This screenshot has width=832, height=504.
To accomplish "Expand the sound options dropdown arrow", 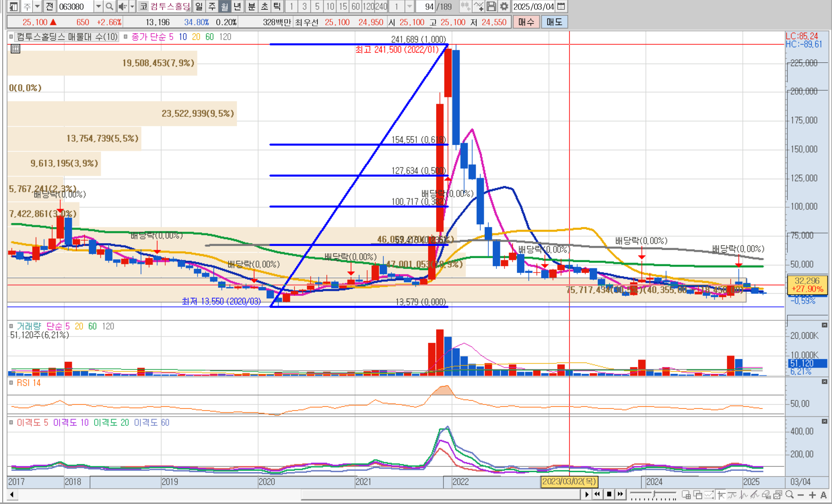I will 132,6.
